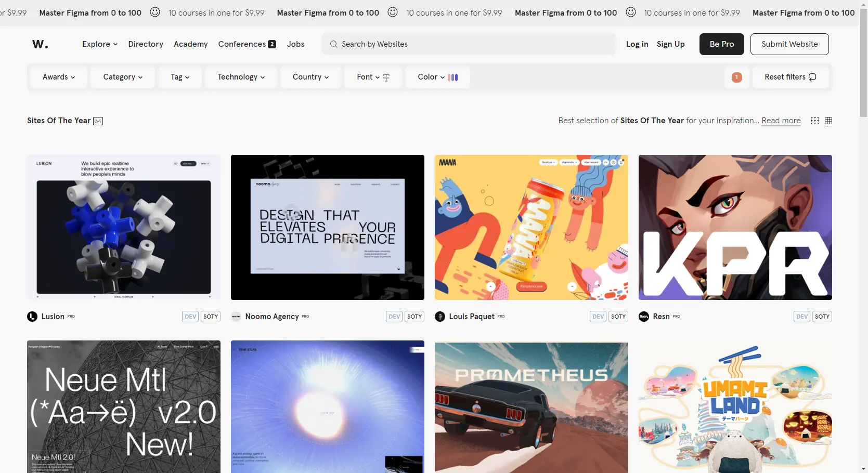
Task: Open the Academy section
Action: [190, 44]
